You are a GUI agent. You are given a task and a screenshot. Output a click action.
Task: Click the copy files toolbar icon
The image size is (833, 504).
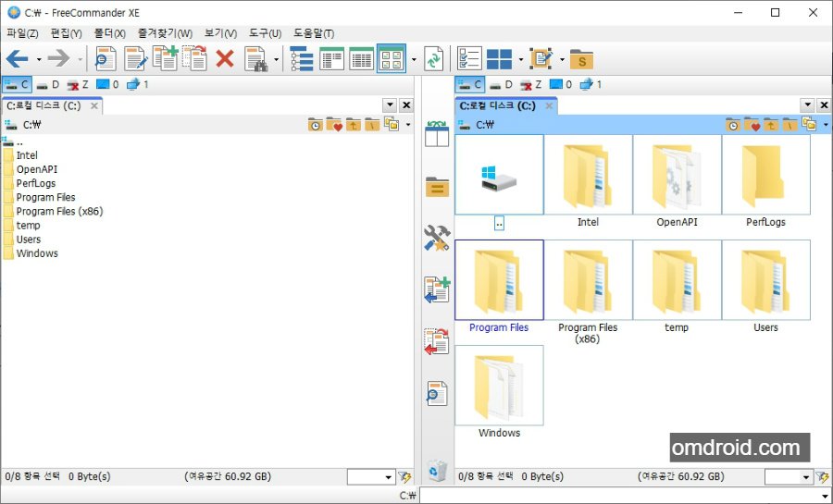pyautogui.click(x=166, y=58)
